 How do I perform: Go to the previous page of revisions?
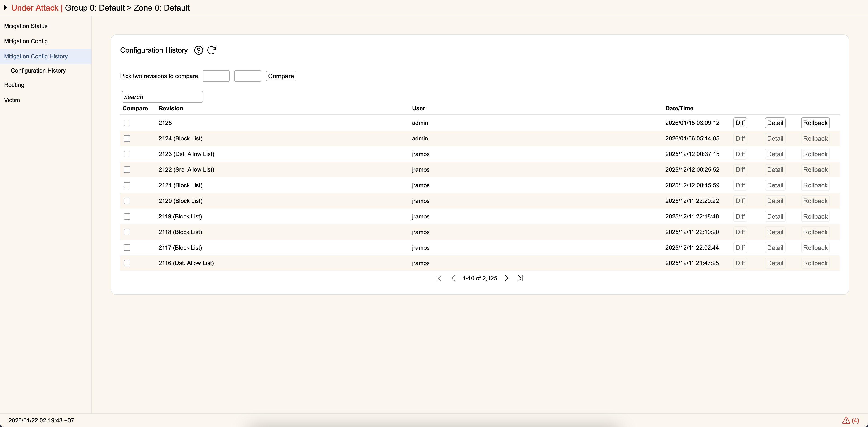(453, 278)
